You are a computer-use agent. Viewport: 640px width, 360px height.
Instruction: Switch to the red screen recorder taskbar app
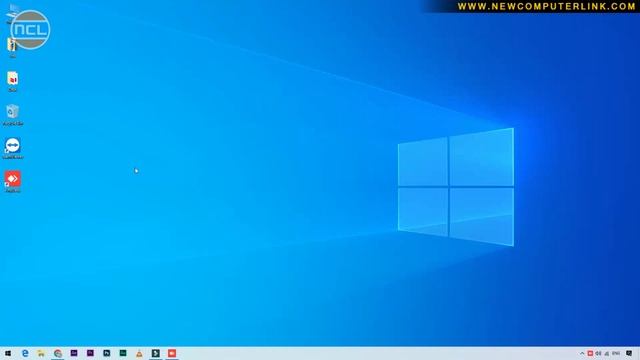[x=172, y=353]
